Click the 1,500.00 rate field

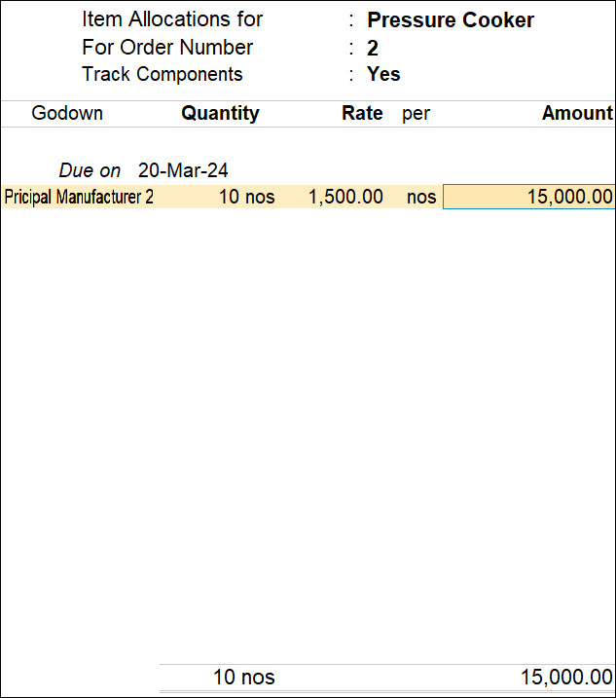345,197
